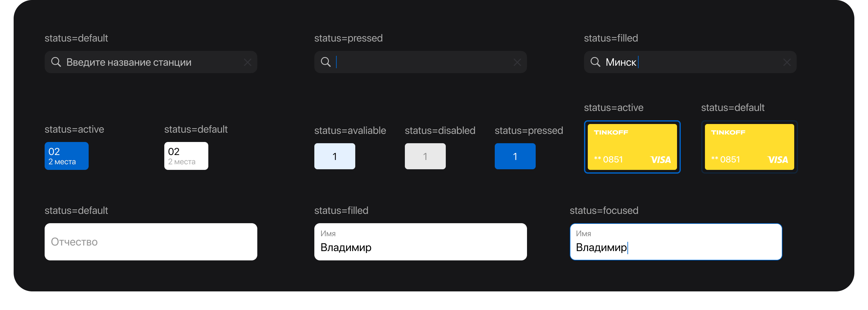Click the pressed dark-blue seat 1
The height and width of the screenshot is (310, 868).
tap(515, 156)
